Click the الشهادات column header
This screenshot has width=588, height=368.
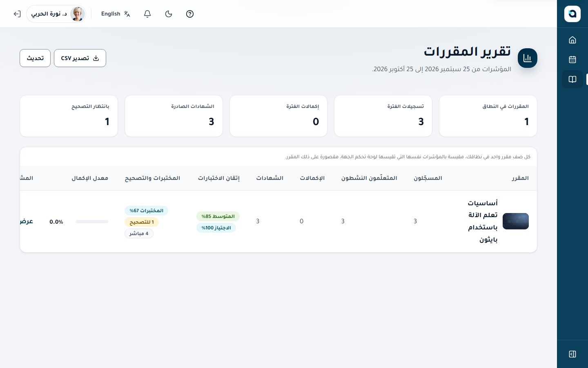[x=270, y=178]
